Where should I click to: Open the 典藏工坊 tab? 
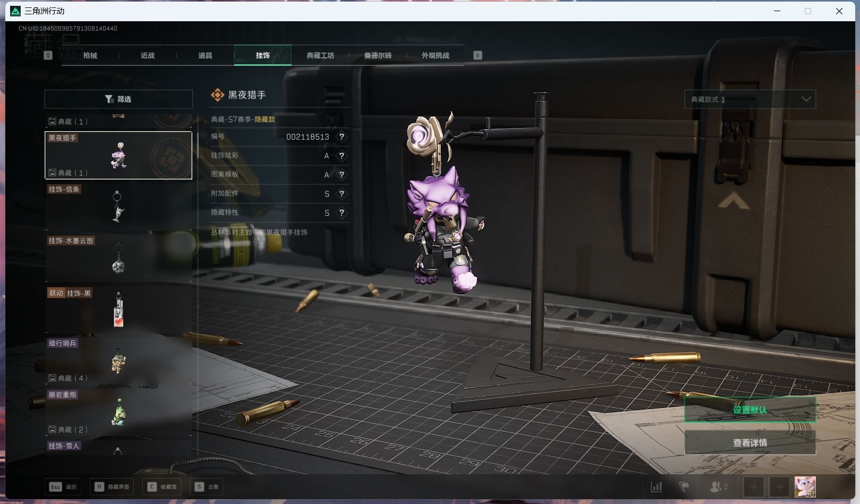point(320,55)
